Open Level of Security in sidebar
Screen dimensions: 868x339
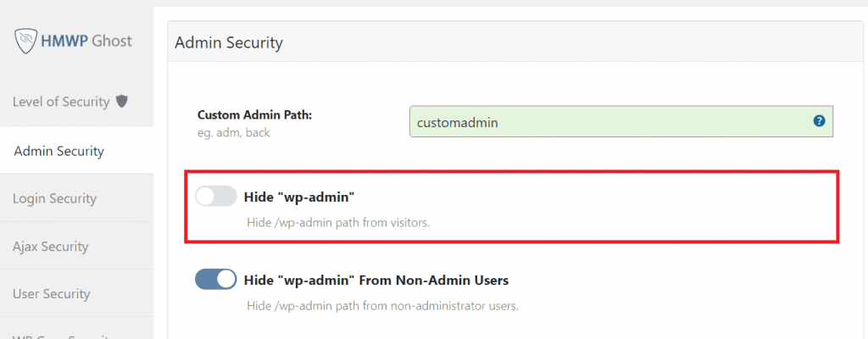61,102
